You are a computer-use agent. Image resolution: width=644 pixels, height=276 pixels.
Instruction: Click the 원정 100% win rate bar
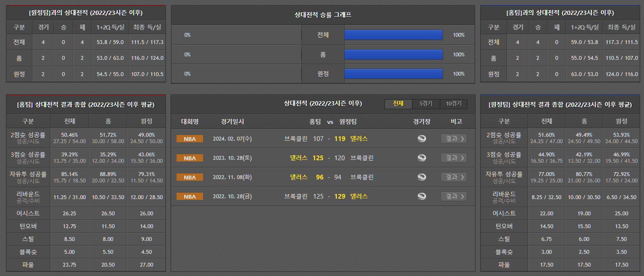(393, 74)
